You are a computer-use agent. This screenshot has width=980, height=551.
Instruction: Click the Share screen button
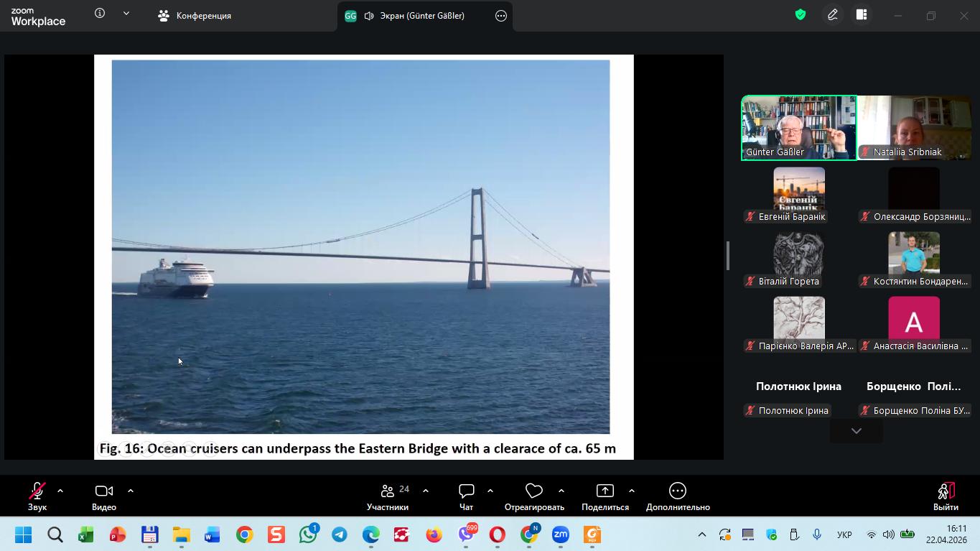tap(605, 496)
